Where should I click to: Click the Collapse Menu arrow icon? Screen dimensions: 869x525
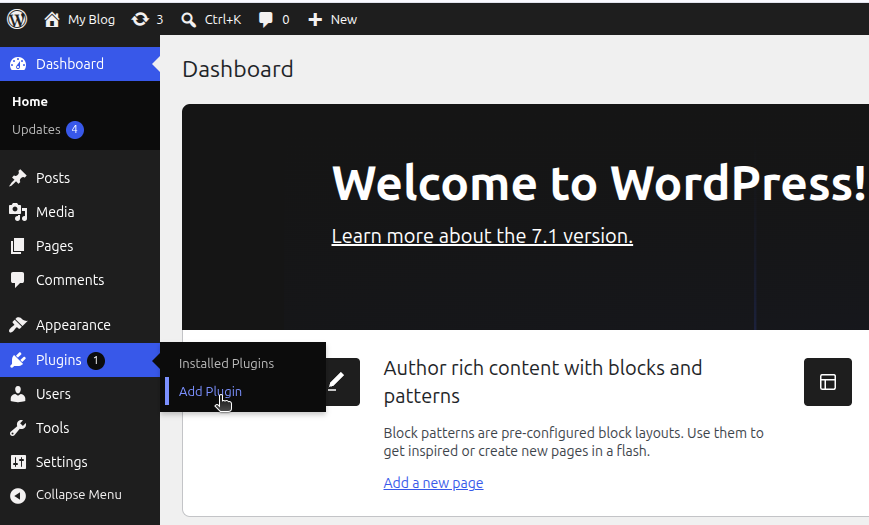coord(18,495)
